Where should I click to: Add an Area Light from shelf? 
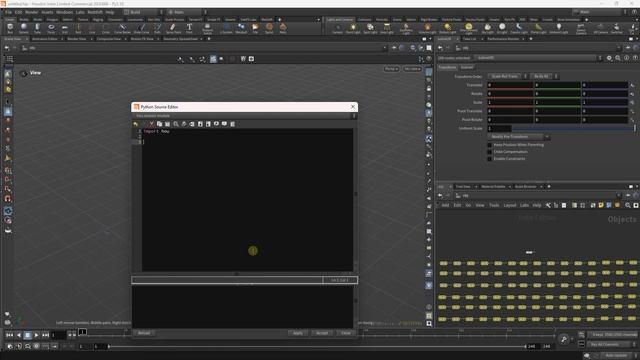point(387,28)
